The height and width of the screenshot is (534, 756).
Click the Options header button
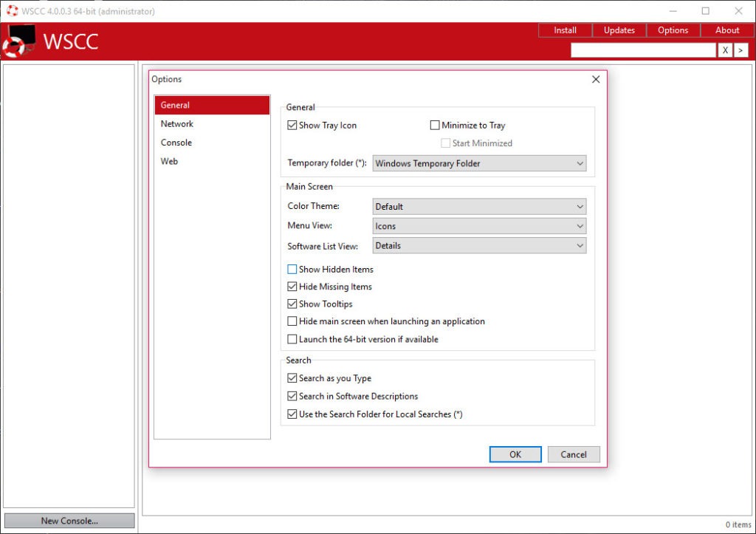(673, 30)
